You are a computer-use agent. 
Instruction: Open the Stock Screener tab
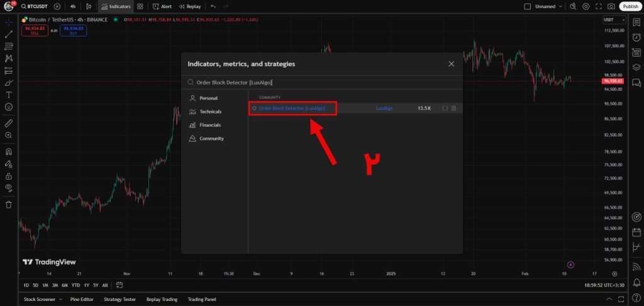tap(40, 300)
